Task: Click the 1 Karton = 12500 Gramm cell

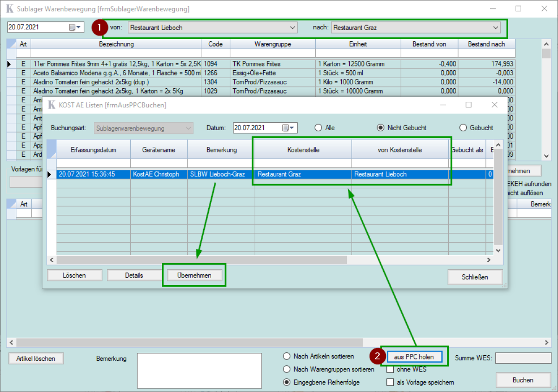Action: [358, 64]
